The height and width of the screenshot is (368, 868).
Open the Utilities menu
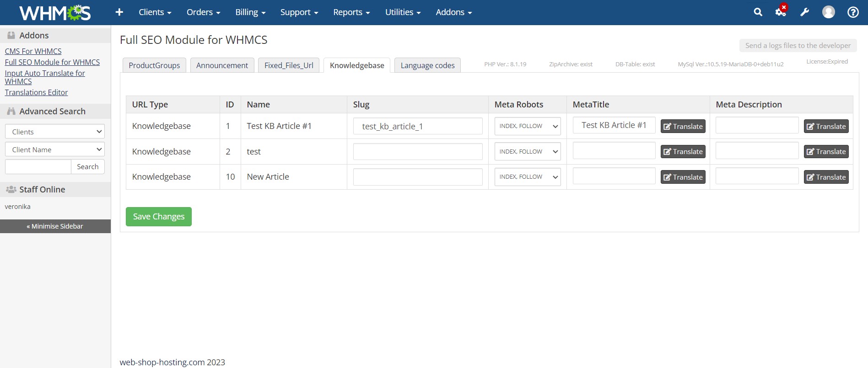[403, 12]
